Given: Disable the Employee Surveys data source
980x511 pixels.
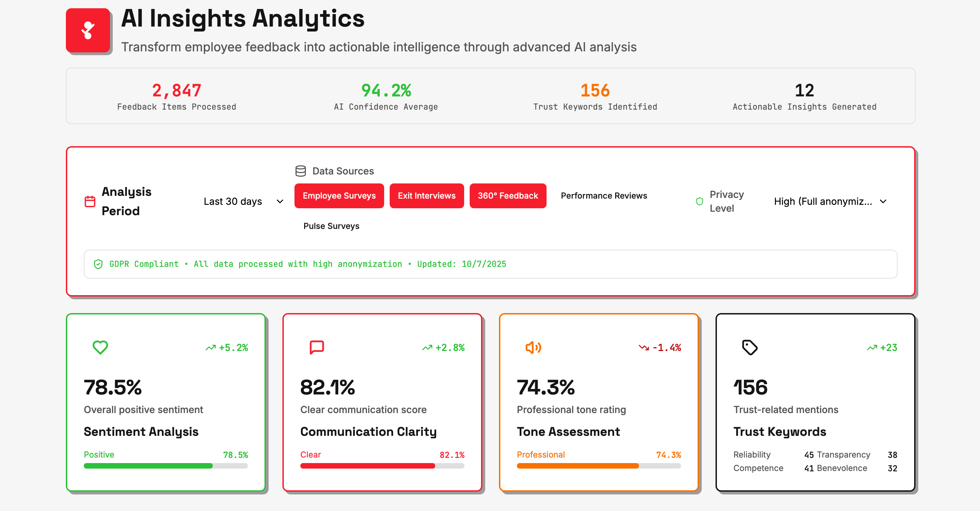Looking at the screenshot, I should pyautogui.click(x=339, y=196).
